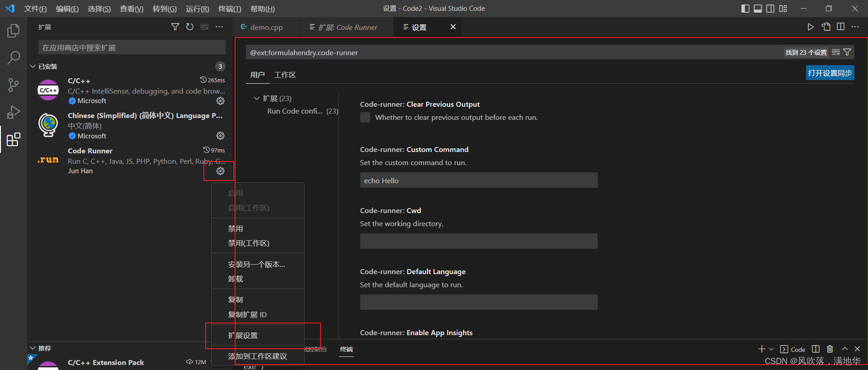Split the editor to the right
Image resolution: width=868 pixels, height=370 pixels.
click(x=840, y=27)
